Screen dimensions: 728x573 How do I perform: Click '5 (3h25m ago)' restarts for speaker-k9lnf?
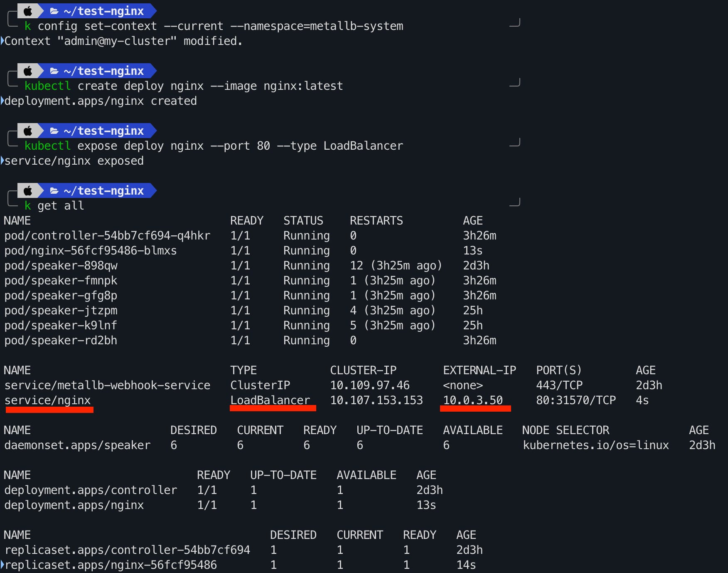click(393, 326)
